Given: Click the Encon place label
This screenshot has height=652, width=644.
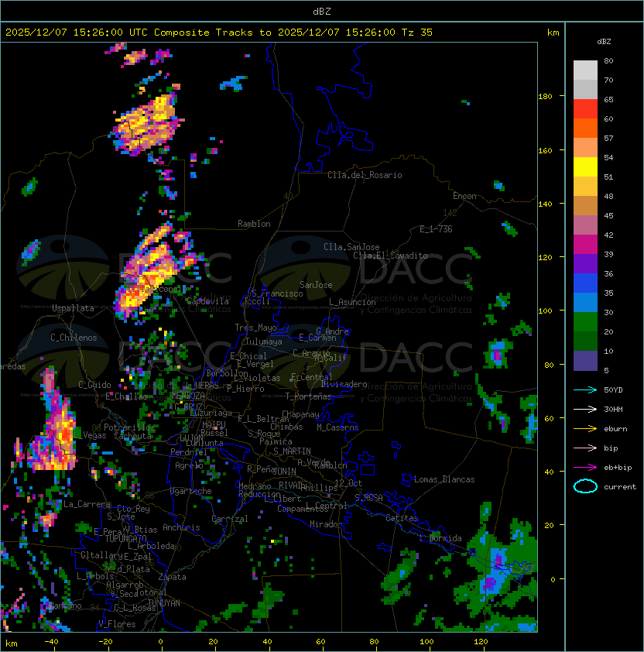Looking at the screenshot, I should click(464, 196).
